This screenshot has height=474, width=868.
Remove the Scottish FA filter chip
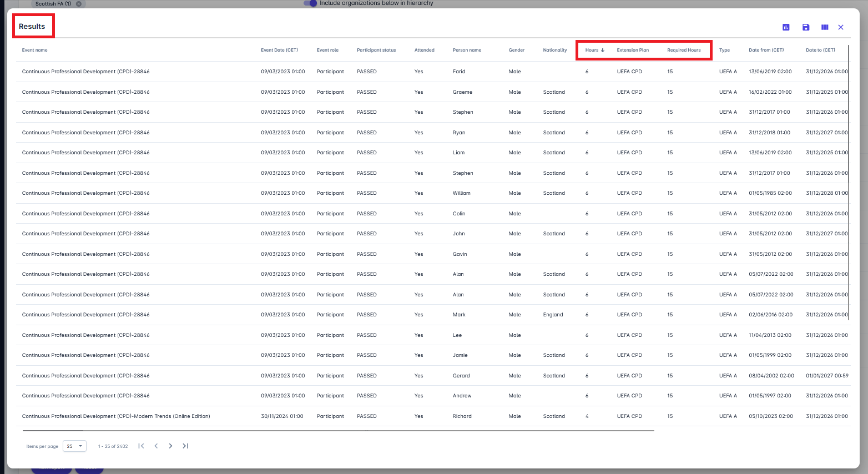(x=79, y=4)
